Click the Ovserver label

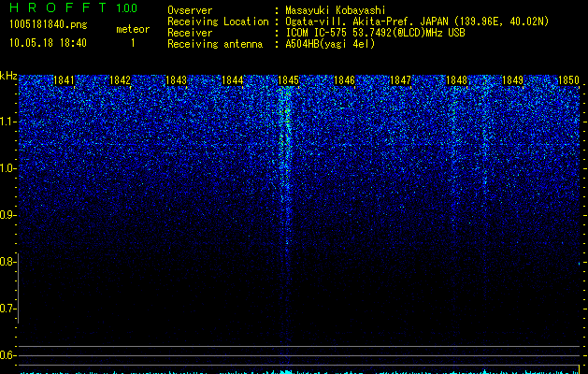pyautogui.click(x=190, y=10)
